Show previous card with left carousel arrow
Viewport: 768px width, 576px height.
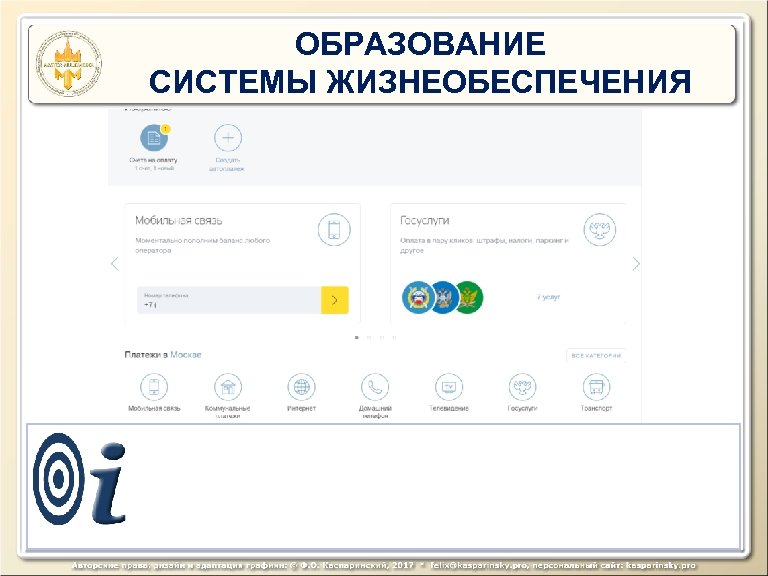115,264
